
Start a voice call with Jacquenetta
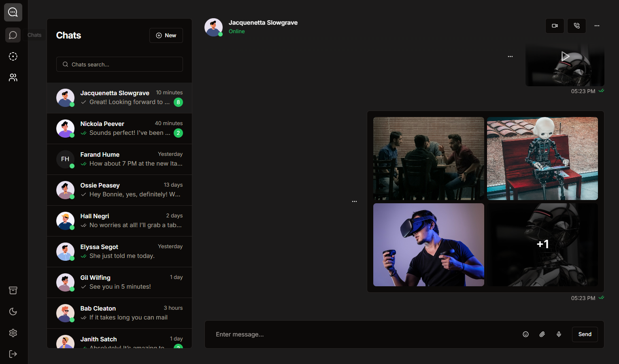tap(576, 26)
